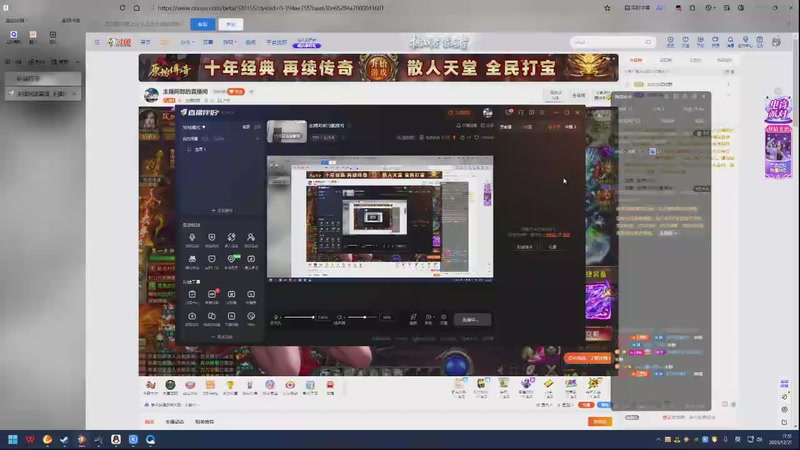Click the blue button under the address bar
Image resolution: width=800 pixels, height=450 pixels.
click(203, 24)
